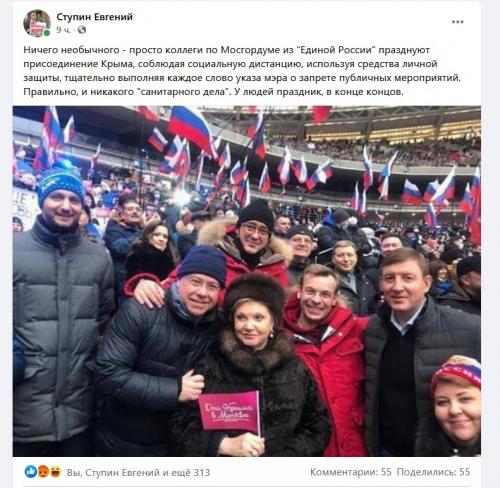
Task: Open the 'Комментарии: 55' comments list
Action: pyautogui.click(x=351, y=472)
